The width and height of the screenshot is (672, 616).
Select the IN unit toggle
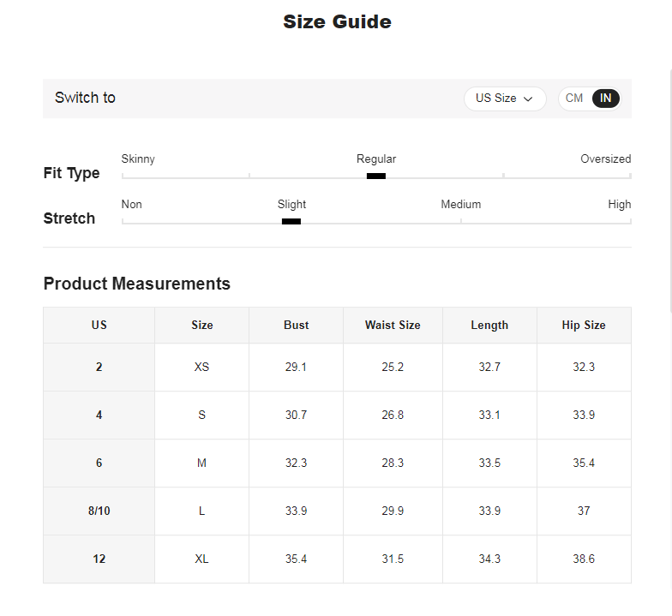[x=606, y=99]
